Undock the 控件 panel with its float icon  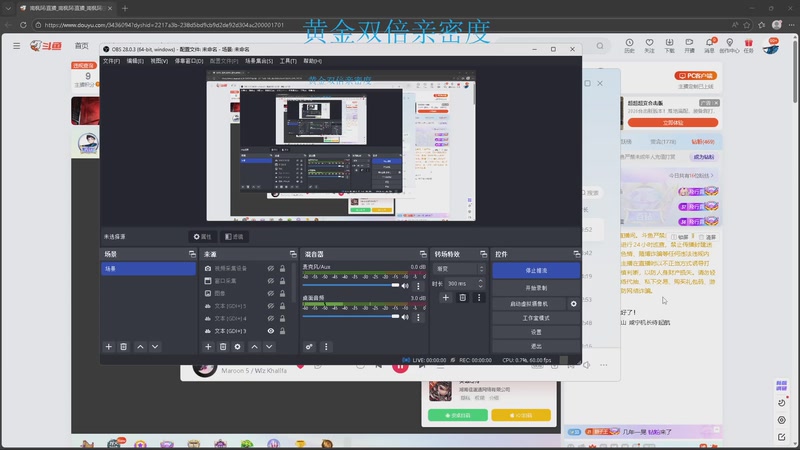577,254
